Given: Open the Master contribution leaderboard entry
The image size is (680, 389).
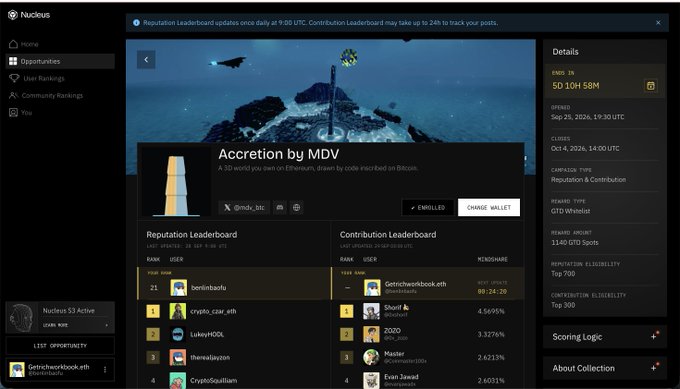Looking at the screenshot, I should click(428, 357).
